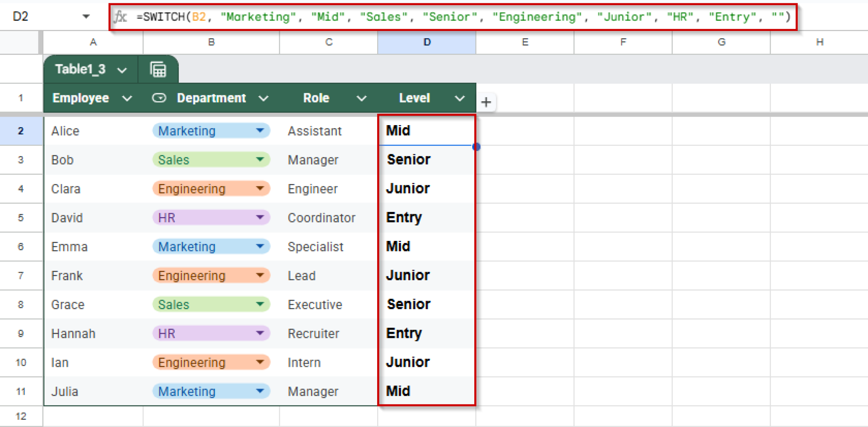Click the formula bar to edit the SWITCH formula
The image size is (868, 427).
[x=424, y=17]
